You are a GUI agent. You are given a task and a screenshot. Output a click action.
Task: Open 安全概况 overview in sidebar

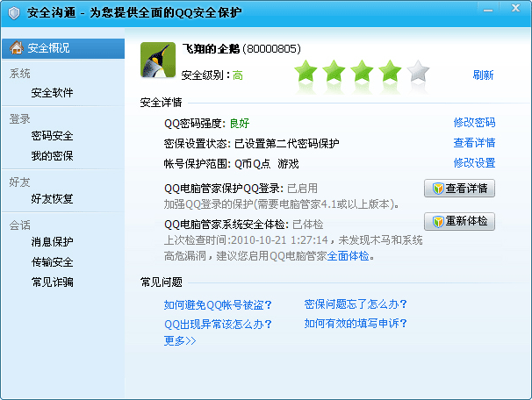pos(63,48)
